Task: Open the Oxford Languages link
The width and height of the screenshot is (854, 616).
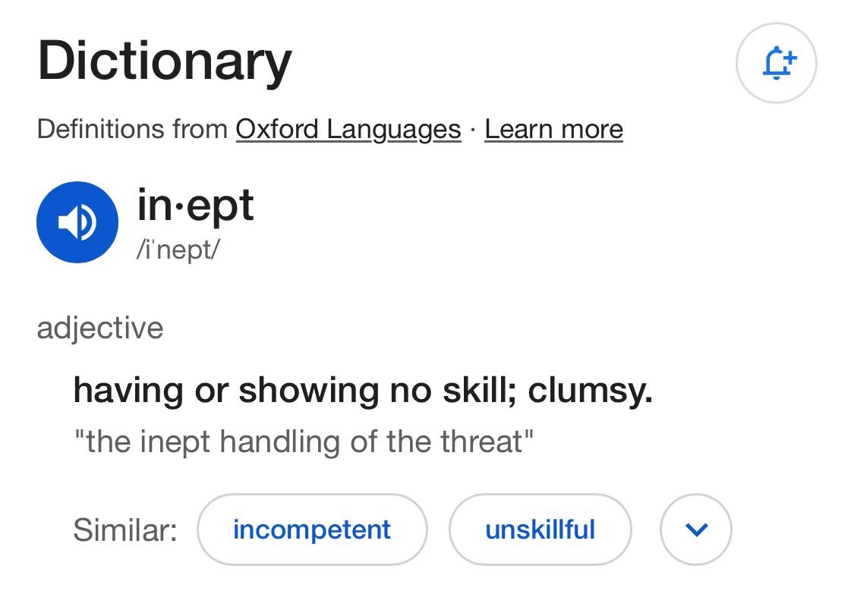Action: [x=348, y=130]
